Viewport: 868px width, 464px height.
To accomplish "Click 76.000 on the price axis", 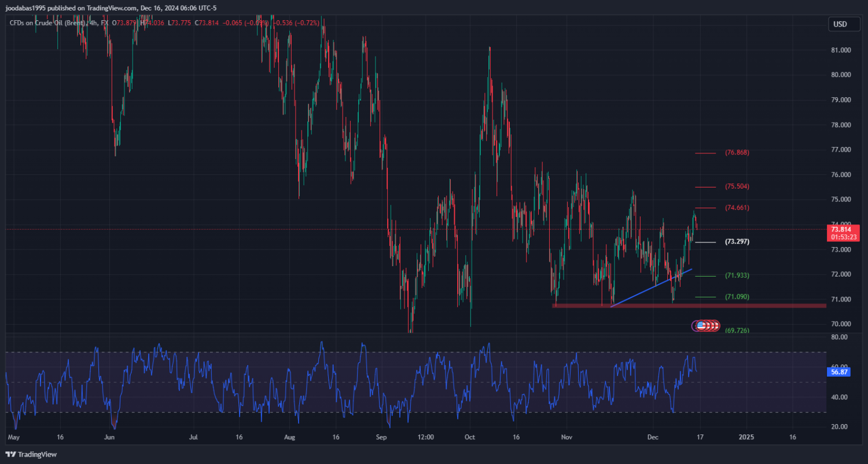I will click(841, 175).
